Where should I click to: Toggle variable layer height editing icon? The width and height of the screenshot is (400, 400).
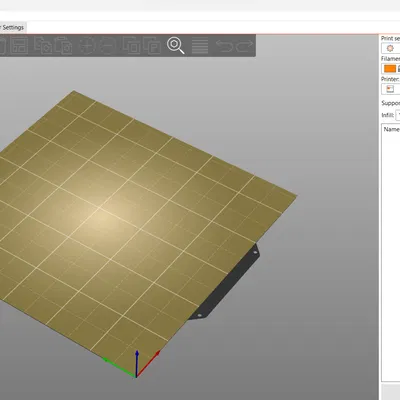pos(200,46)
